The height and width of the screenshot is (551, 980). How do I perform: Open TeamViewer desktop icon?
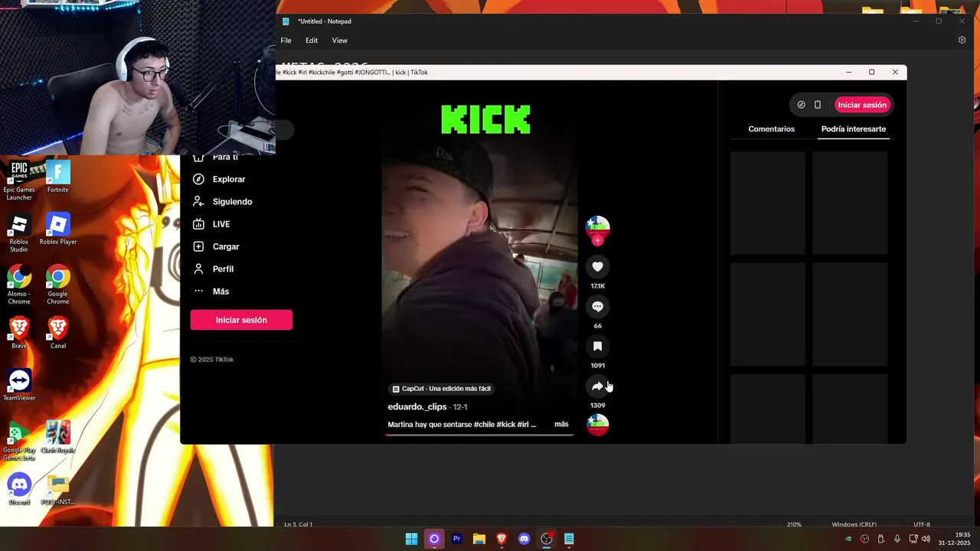19,385
